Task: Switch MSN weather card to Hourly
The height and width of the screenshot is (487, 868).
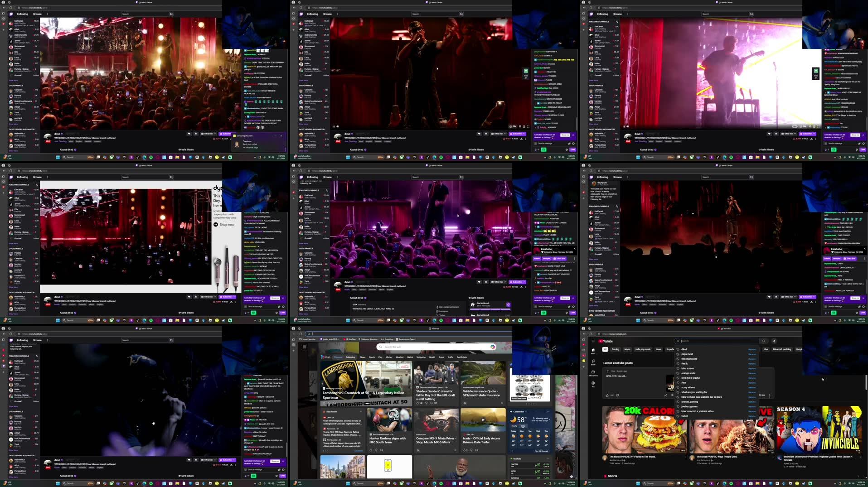Action: point(514,426)
